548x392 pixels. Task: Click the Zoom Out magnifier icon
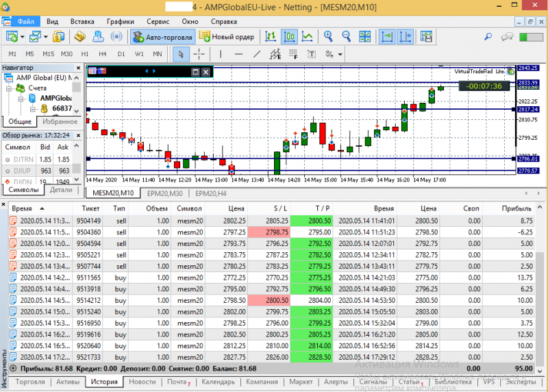pyautogui.click(x=346, y=36)
